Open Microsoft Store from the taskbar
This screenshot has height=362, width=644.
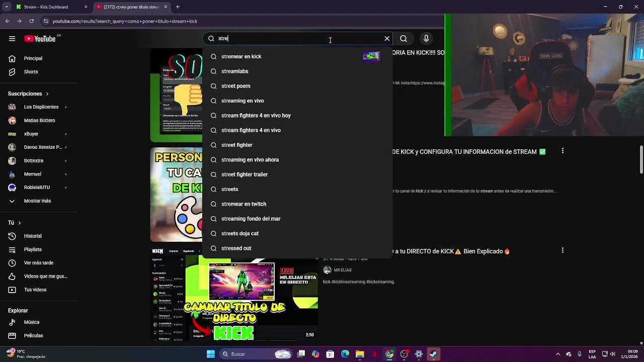330,354
